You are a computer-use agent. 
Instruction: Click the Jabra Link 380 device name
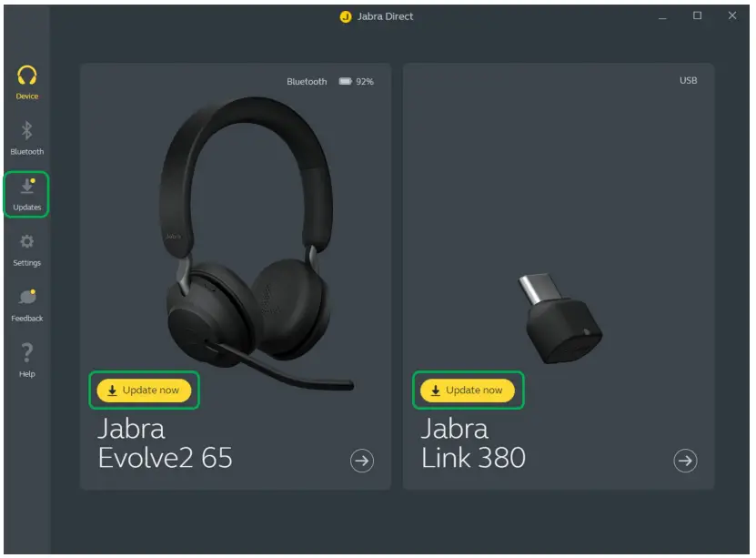[473, 443]
